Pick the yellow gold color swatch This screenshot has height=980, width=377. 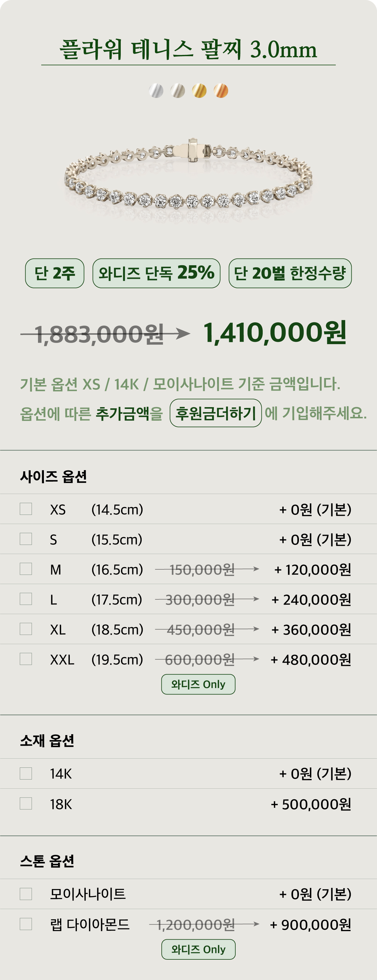(199, 91)
